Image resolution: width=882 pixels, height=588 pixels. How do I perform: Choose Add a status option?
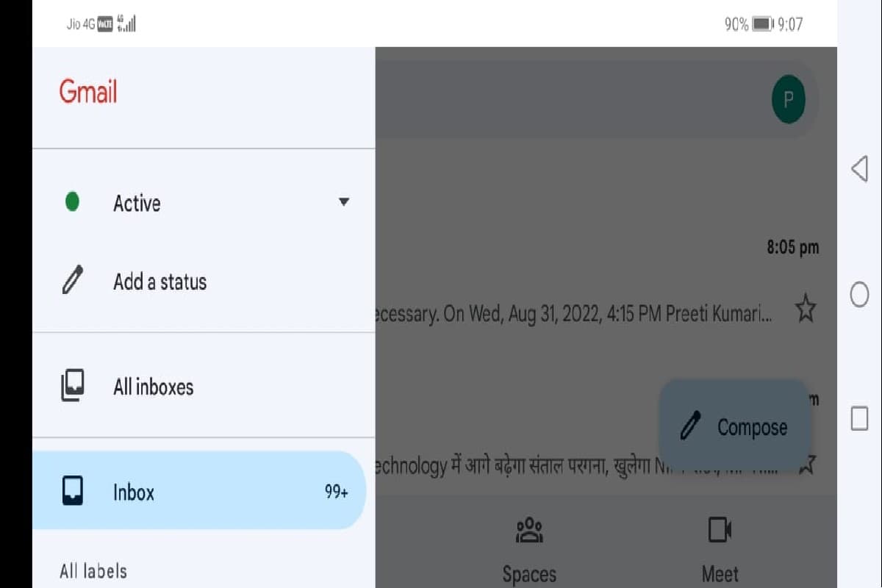click(x=159, y=282)
